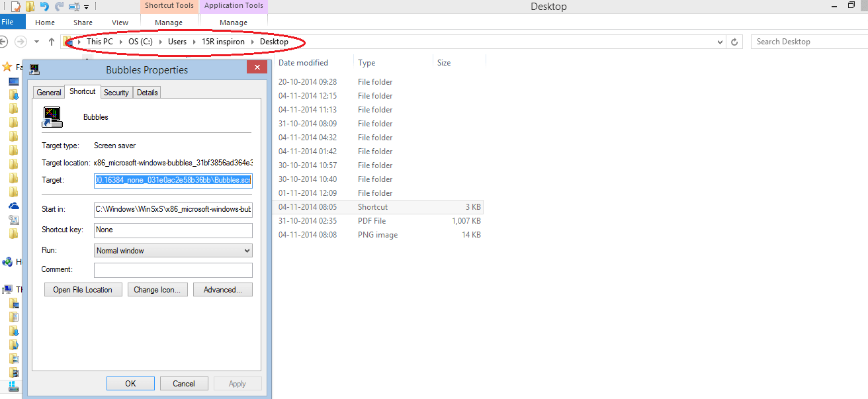Click the Open File Location button
Viewport: 868px width, 399px height.
pos(83,290)
